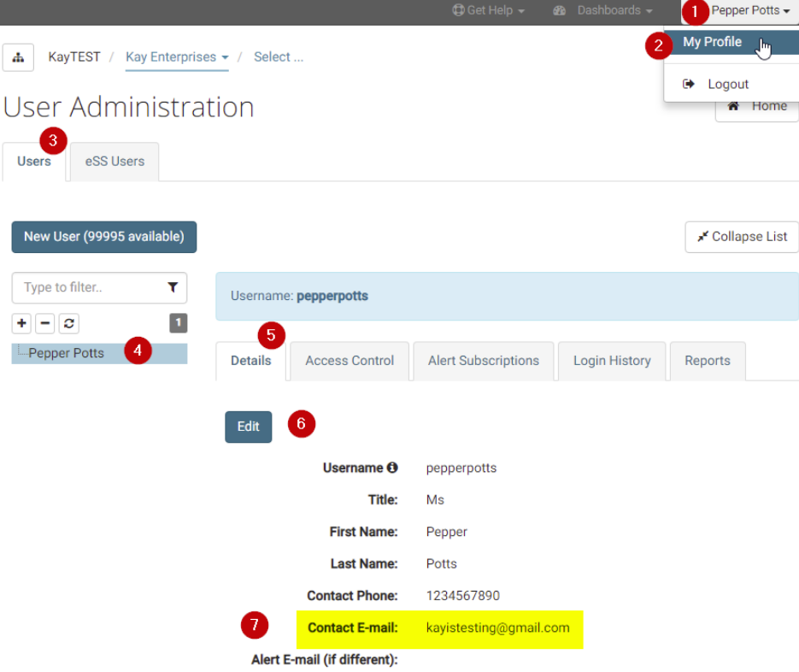This screenshot has height=672, width=799.
Task: Click the organization hierarchy icon near KayTEST breadcrumb
Action: click(x=19, y=56)
